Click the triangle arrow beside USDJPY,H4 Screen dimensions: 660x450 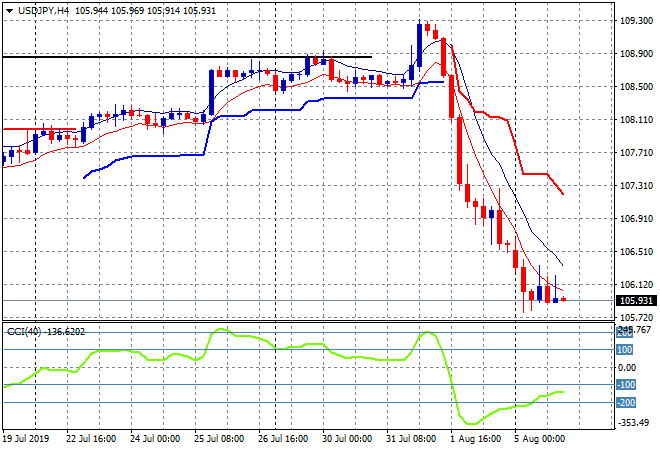pyautogui.click(x=9, y=11)
